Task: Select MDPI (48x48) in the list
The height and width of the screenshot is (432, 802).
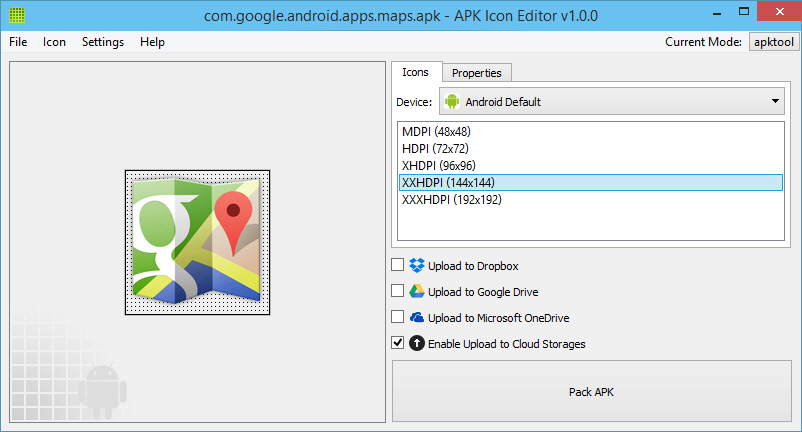Action: pyautogui.click(x=591, y=132)
